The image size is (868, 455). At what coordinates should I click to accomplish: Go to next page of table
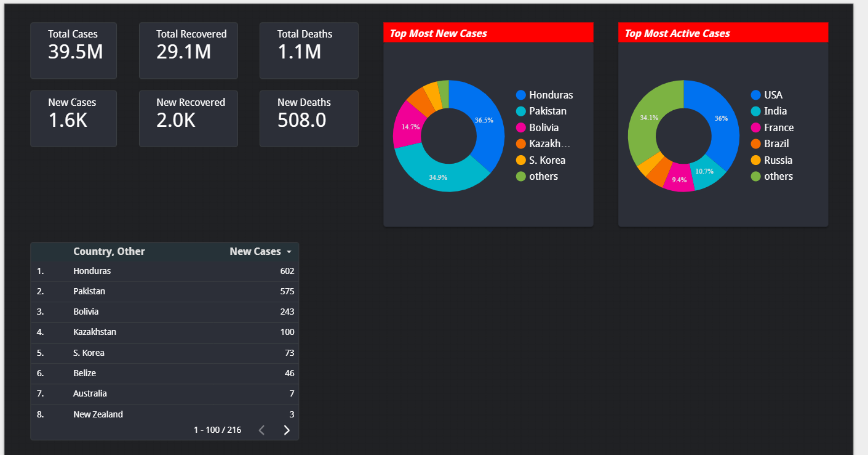287,430
